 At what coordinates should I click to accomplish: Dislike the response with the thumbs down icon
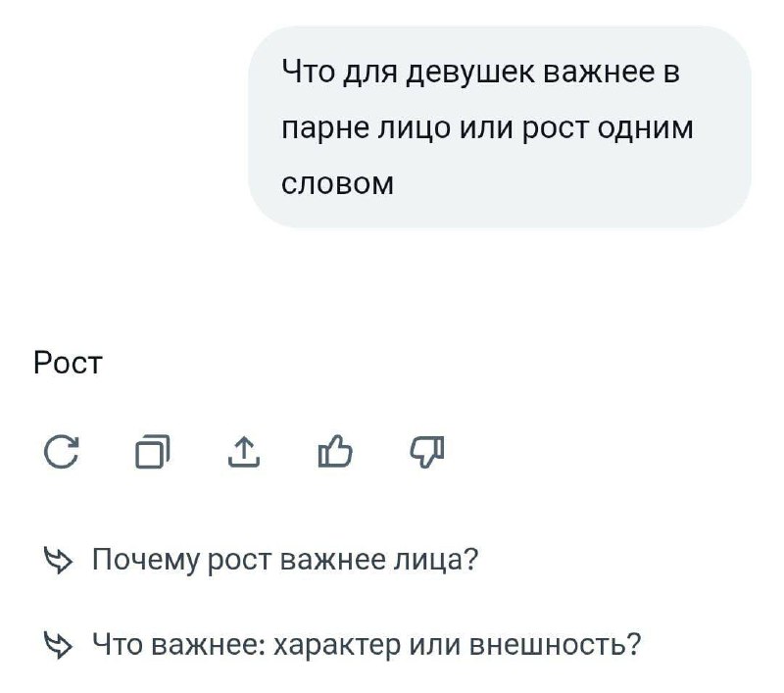click(x=425, y=452)
